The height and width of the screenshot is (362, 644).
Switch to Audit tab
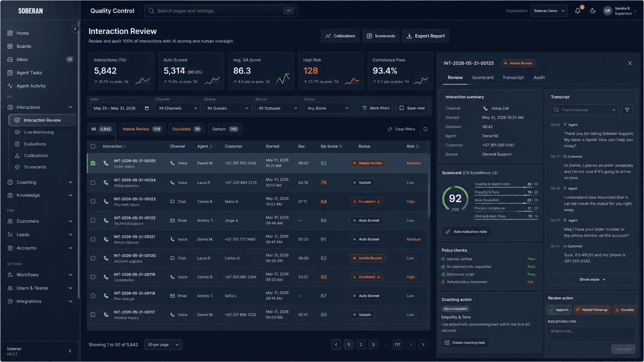click(x=539, y=78)
